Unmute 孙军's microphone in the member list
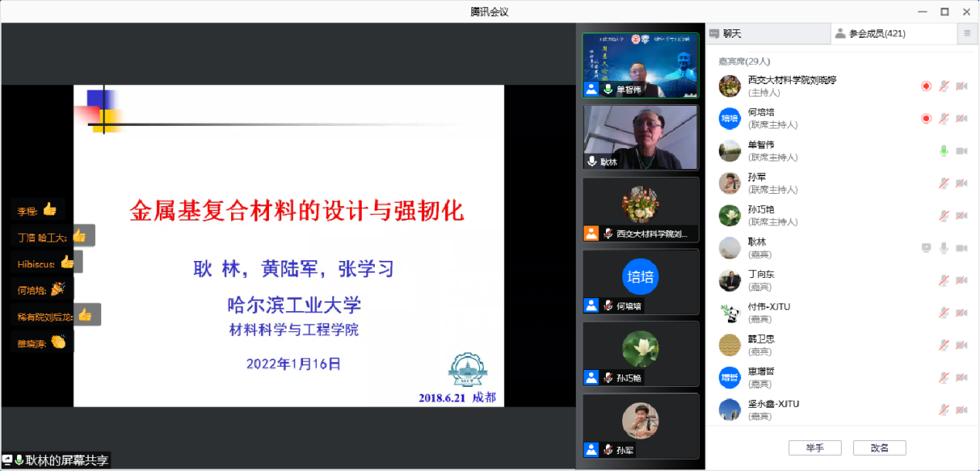Viewport: 980px width, 471px height. click(944, 183)
